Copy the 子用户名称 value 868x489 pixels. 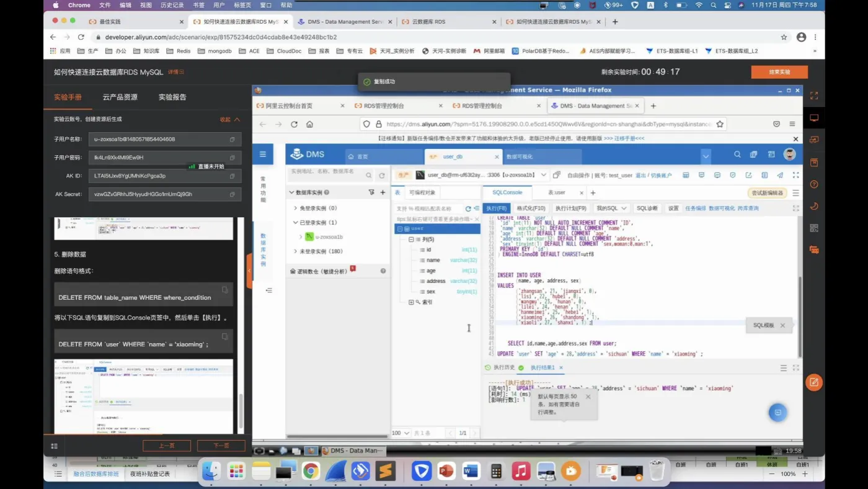click(x=232, y=140)
